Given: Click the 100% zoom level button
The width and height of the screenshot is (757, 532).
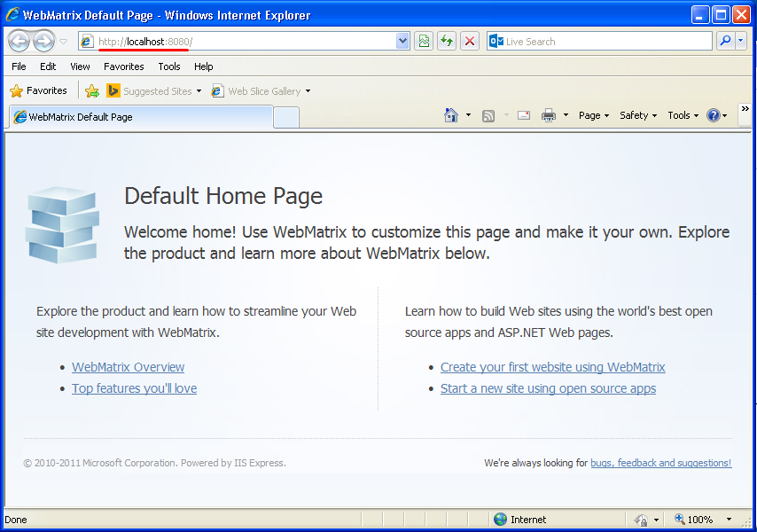Looking at the screenshot, I should coord(694,520).
